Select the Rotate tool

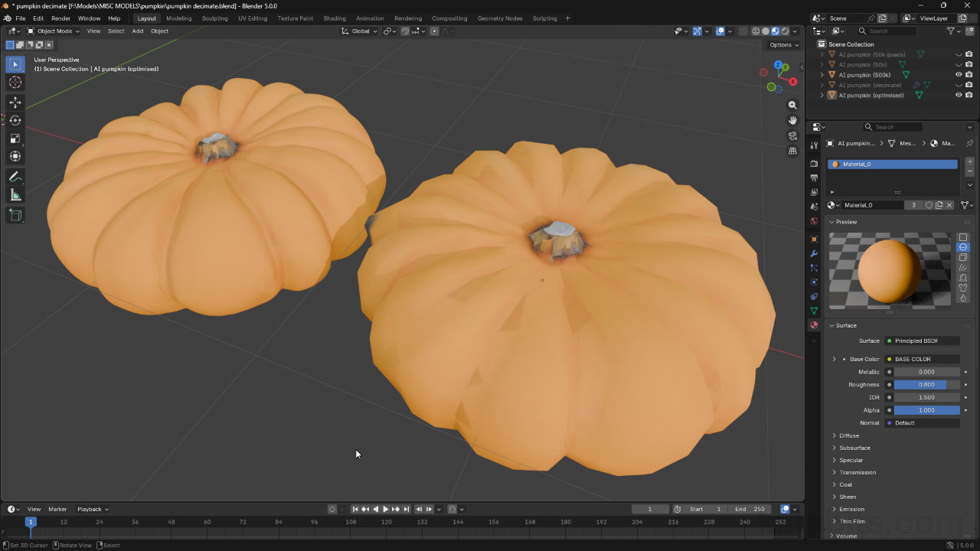pos(15,120)
